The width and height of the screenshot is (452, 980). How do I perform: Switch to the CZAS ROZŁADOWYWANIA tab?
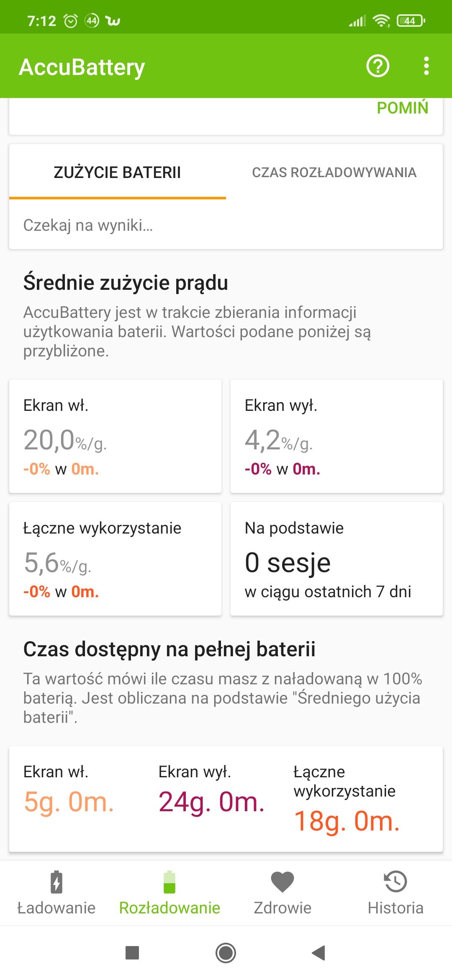pyautogui.click(x=334, y=173)
